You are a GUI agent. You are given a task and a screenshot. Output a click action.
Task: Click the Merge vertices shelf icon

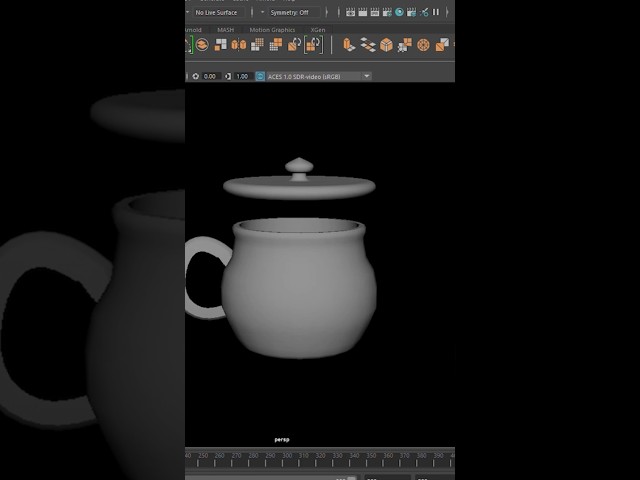pyautogui.click(x=404, y=44)
